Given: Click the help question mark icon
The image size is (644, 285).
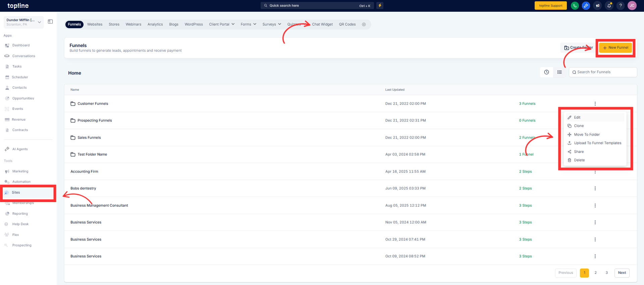Looking at the screenshot, I should pos(621,6).
